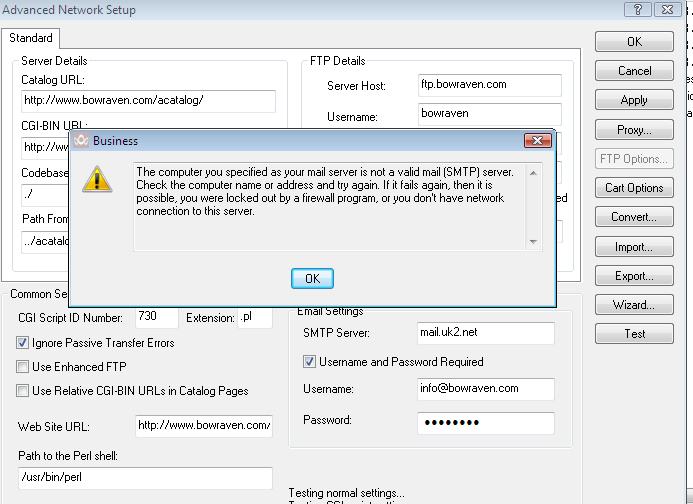Launch the Wizard
This screenshot has width=693, height=504.
[634, 305]
